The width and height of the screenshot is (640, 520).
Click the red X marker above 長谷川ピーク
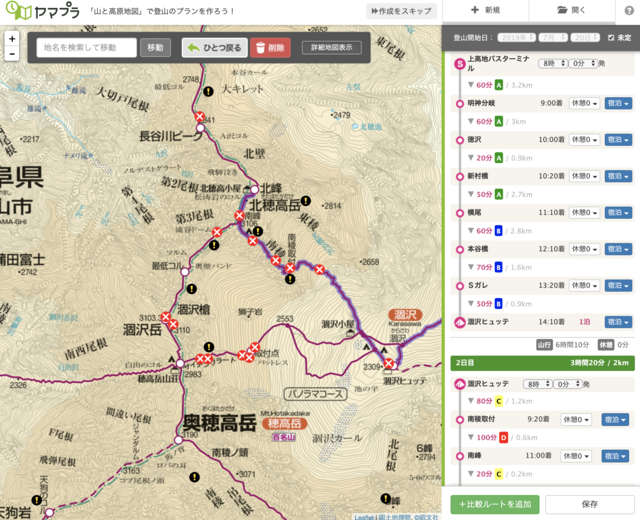(200, 116)
